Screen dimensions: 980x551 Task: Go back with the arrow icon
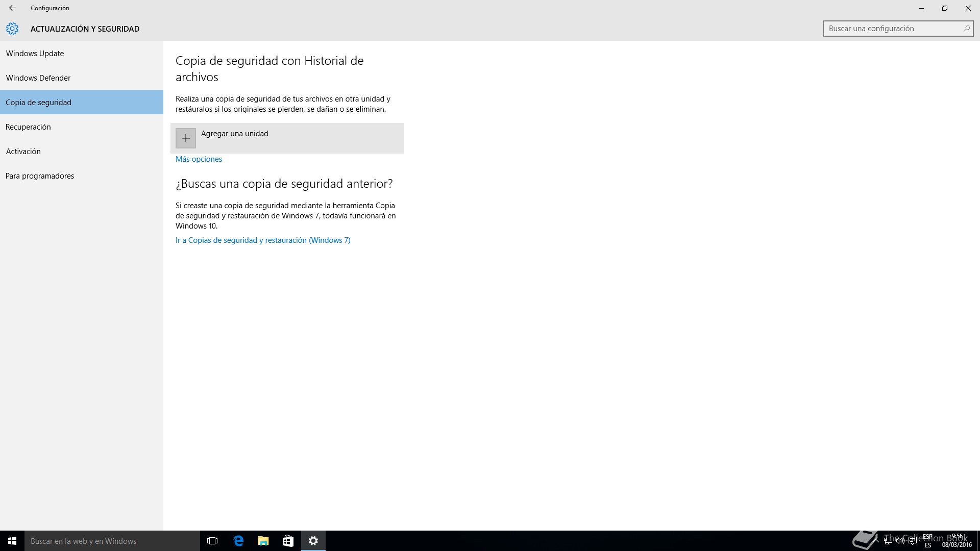point(12,8)
